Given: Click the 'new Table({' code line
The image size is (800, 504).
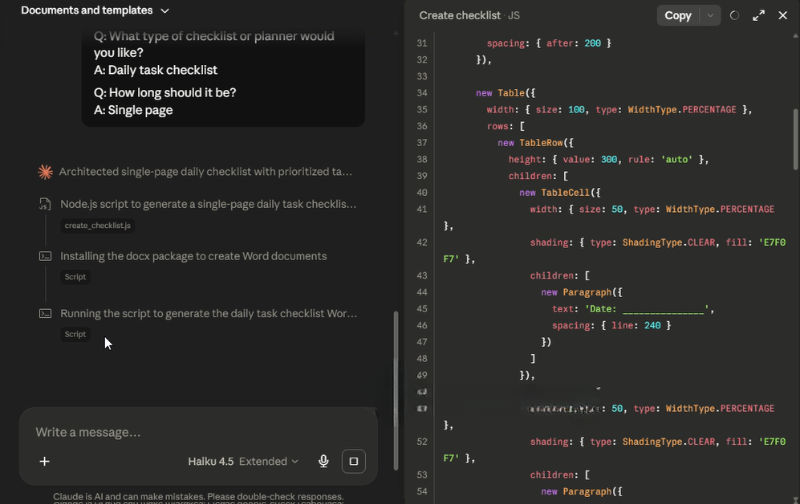Looking at the screenshot, I should tap(505, 93).
